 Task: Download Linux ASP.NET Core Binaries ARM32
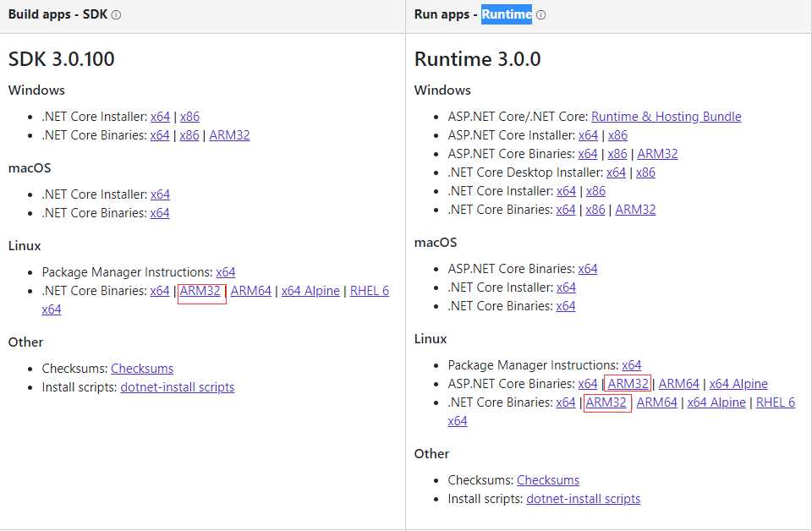pyautogui.click(x=628, y=384)
